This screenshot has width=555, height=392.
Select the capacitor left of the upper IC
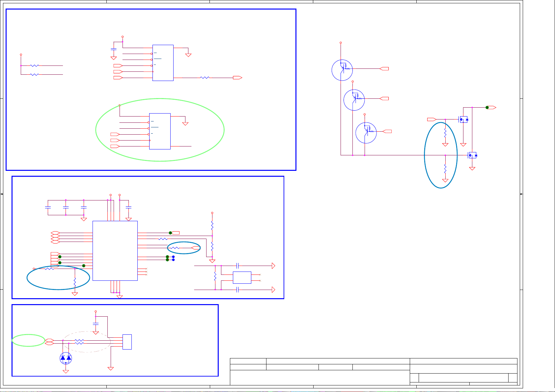[x=114, y=49]
